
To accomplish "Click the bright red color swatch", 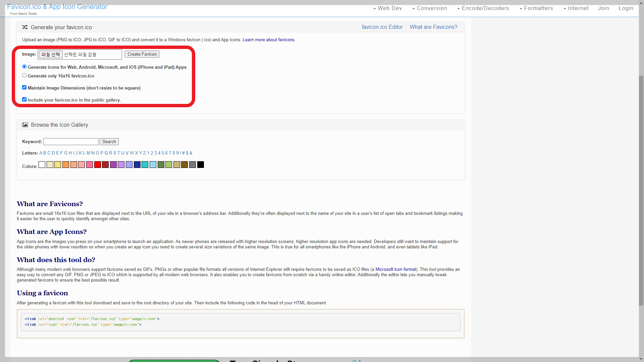I will (97, 165).
